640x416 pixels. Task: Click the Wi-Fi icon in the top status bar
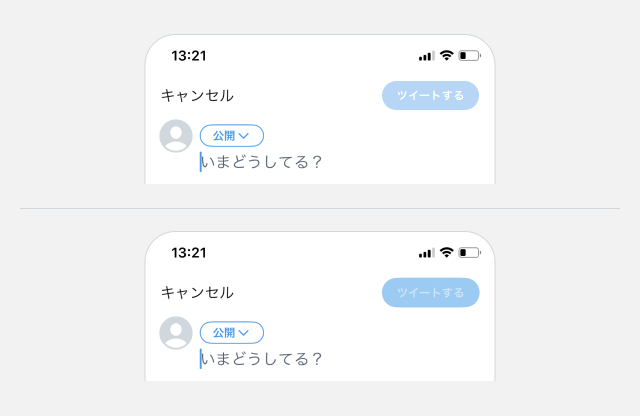click(x=447, y=55)
